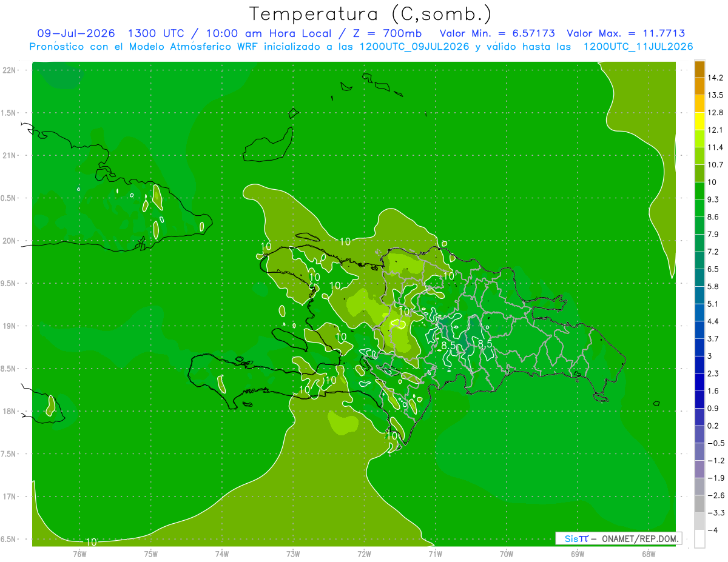Pick the green band between 9.3 and 8.6
728x562 pixels.
click(x=699, y=208)
